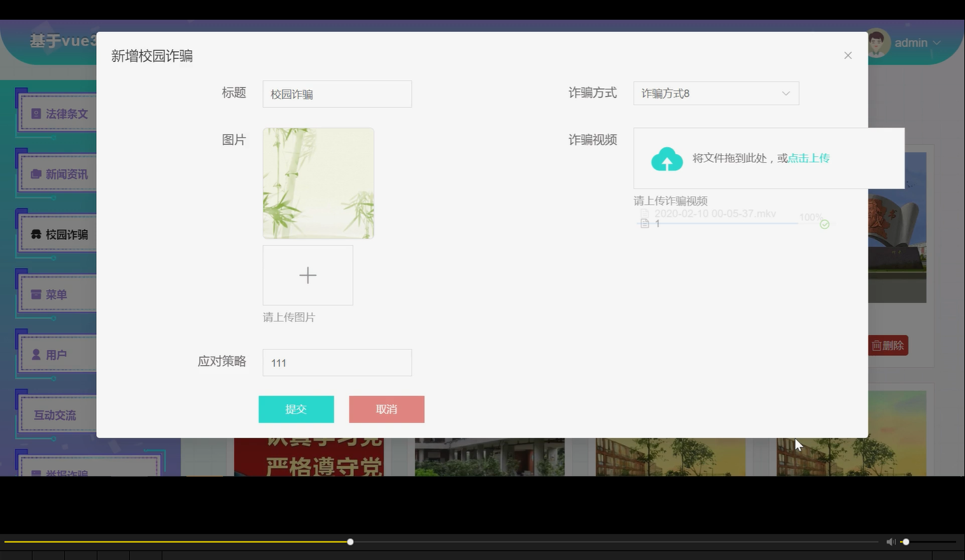Click the green success checkmark beside the upload
Image resolution: width=965 pixels, height=560 pixels.
point(825,224)
